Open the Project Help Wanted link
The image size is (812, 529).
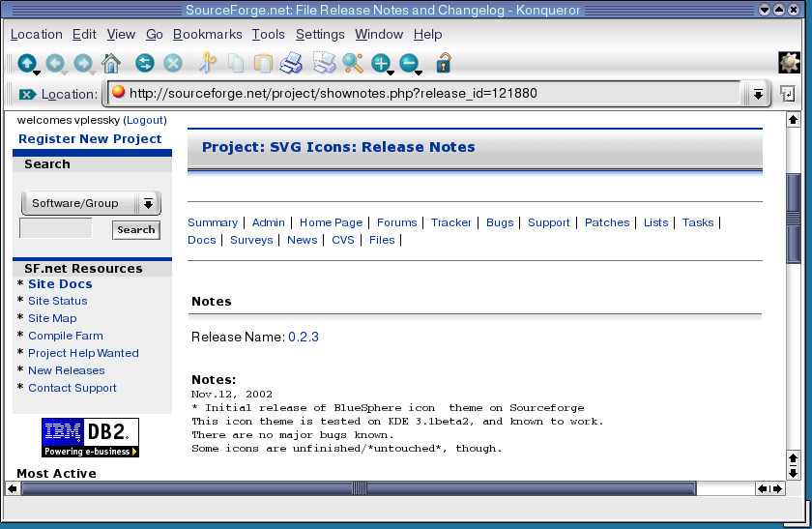click(83, 353)
